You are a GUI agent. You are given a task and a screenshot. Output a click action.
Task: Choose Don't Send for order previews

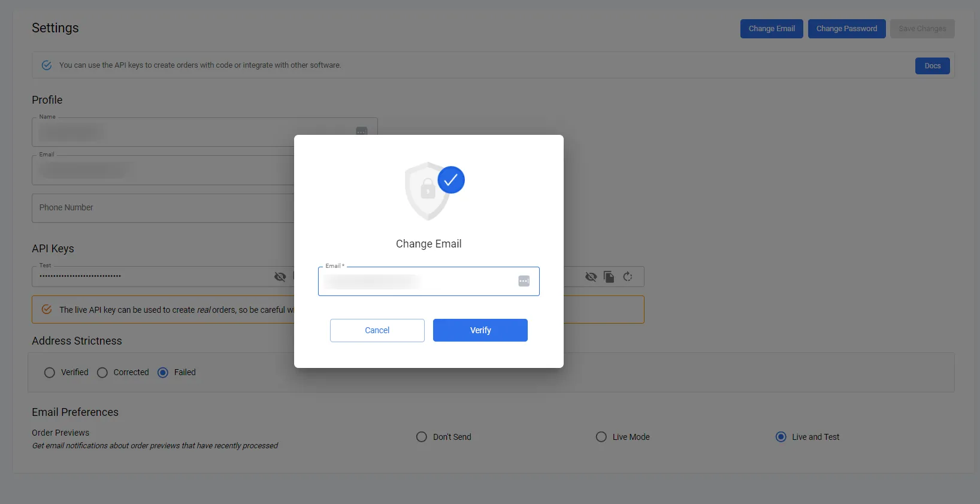click(x=422, y=437)
